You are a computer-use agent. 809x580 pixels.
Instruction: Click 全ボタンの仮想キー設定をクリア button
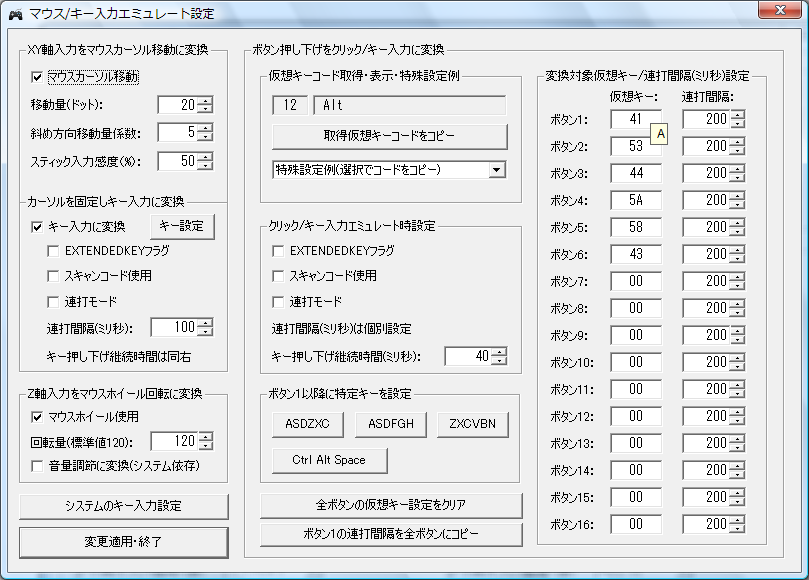coord(391,505)
